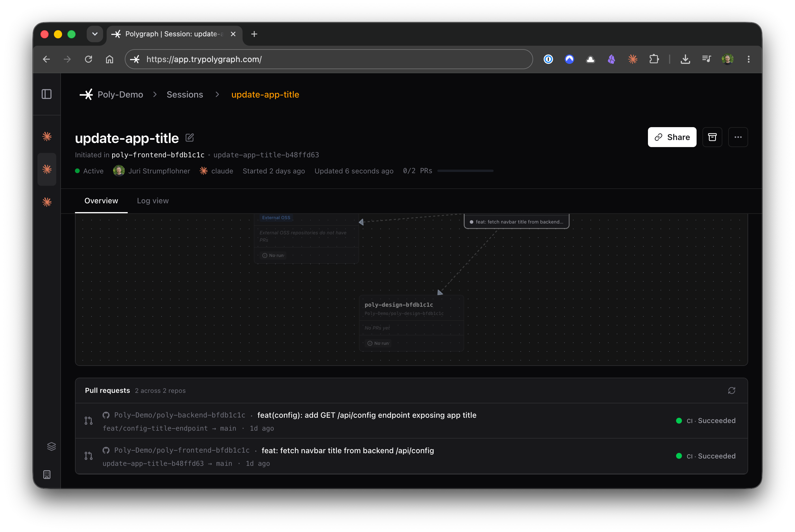Click the 0/2 PRs progress bar
This screenshot has height=532, width=795.
[x=465, y=171]
